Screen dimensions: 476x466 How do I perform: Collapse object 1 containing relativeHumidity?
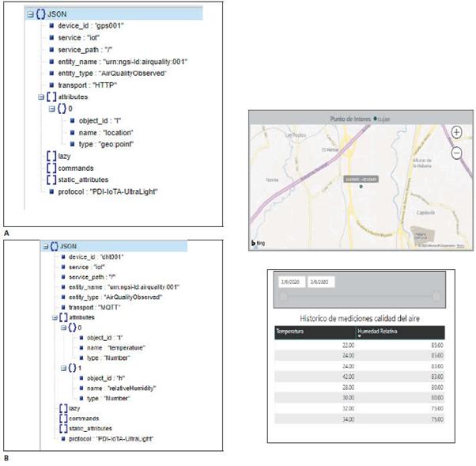point(66,368)
